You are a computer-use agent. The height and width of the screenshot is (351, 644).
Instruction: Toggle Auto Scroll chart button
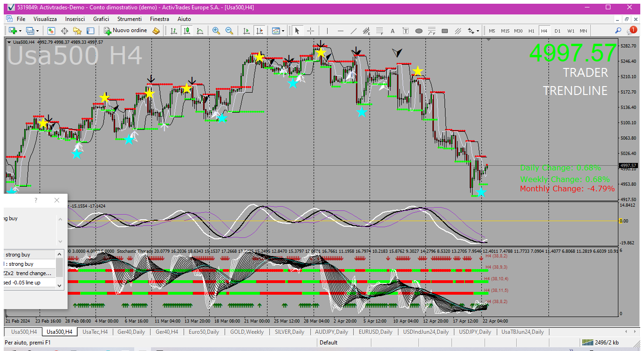click(x=247, y=31)
